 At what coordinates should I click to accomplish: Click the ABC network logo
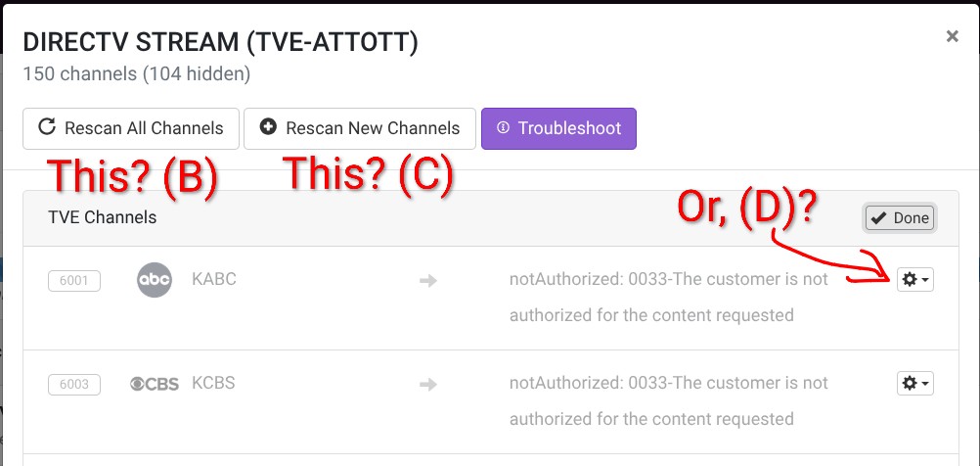[155, 280]
